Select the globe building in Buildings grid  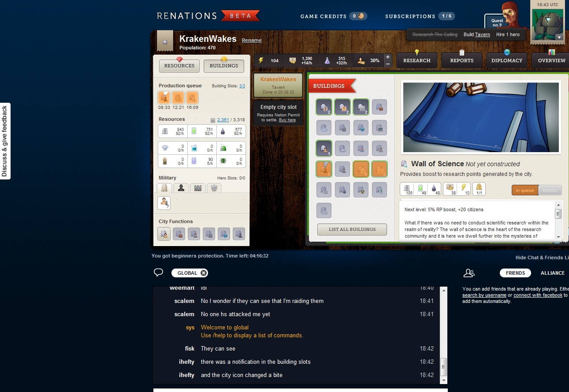[x=361, y=127]
